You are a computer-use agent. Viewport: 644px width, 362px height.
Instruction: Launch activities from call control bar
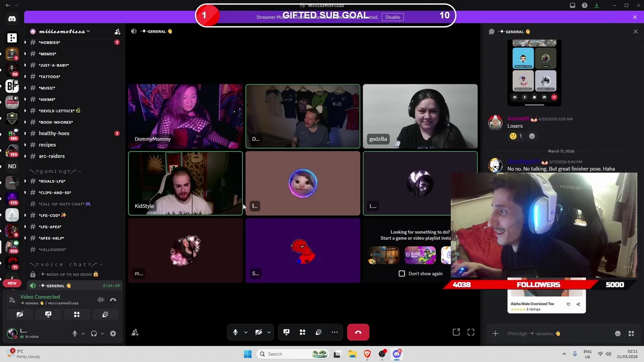click(302, 332)
